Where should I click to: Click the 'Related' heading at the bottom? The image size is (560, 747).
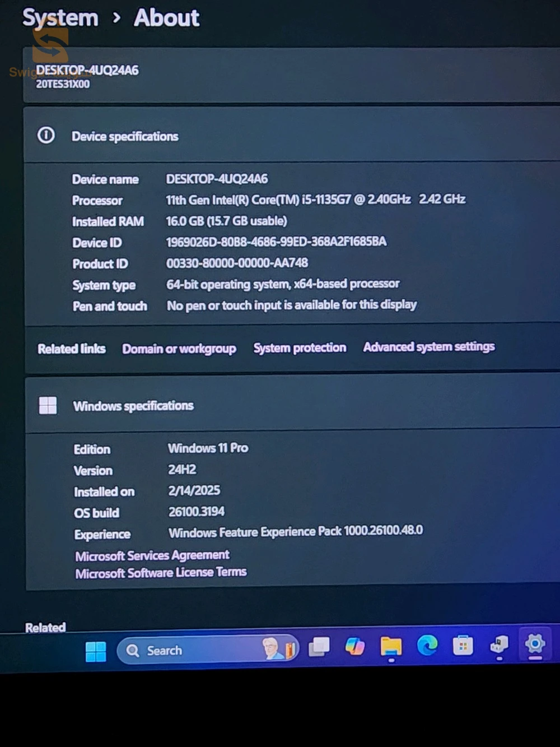[x=45, y=628]
